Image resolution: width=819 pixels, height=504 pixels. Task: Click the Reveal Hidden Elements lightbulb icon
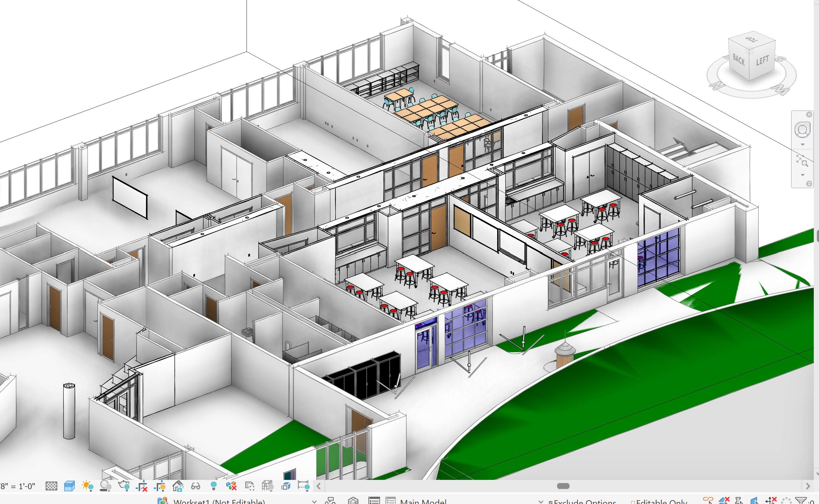coord(213,486)
